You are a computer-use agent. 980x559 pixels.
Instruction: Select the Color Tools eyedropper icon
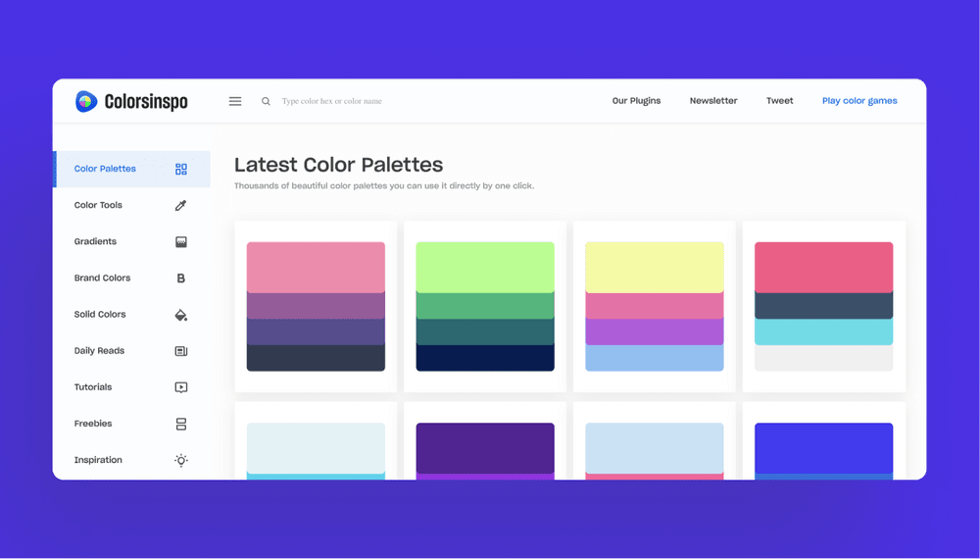point(180,206)
